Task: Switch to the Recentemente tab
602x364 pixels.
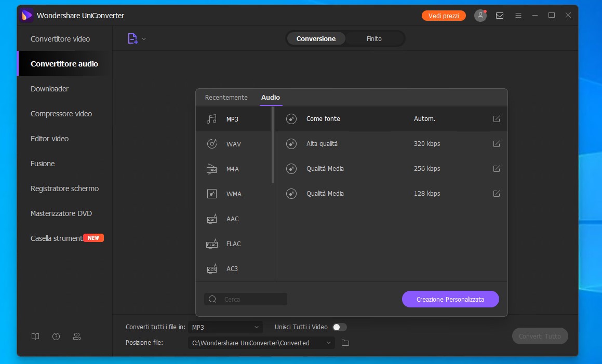Action: coord(226,98)
